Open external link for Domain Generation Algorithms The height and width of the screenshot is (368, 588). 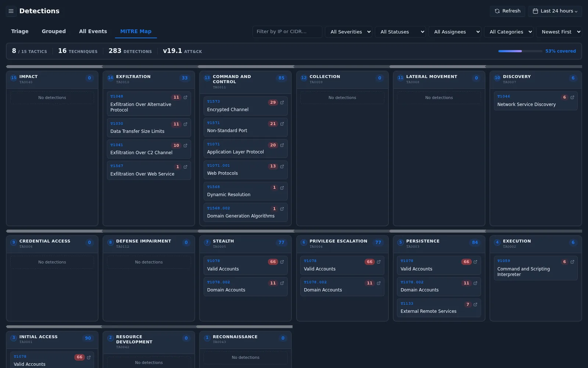[282, 209]
